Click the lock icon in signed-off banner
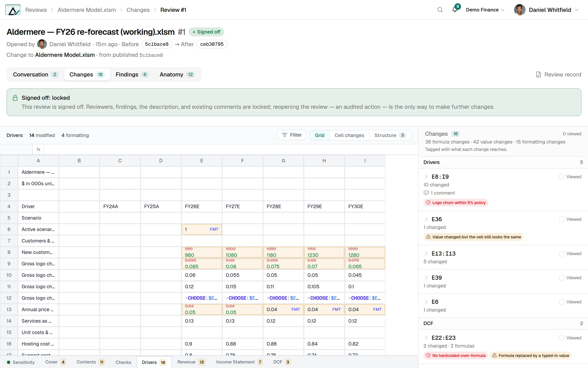Viewport: 588px width, 368px height. click(15, 98)
